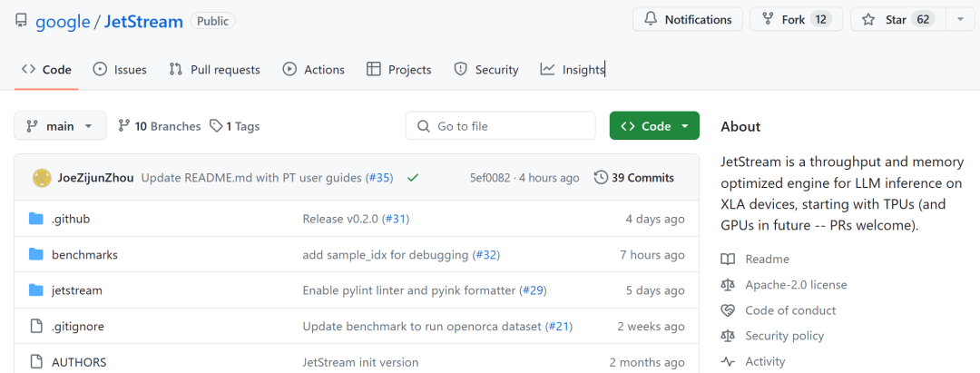Click JoeZijunZhou's avatar icon
The height and width of the screenshot is (373, 980).
coord(41,178)
